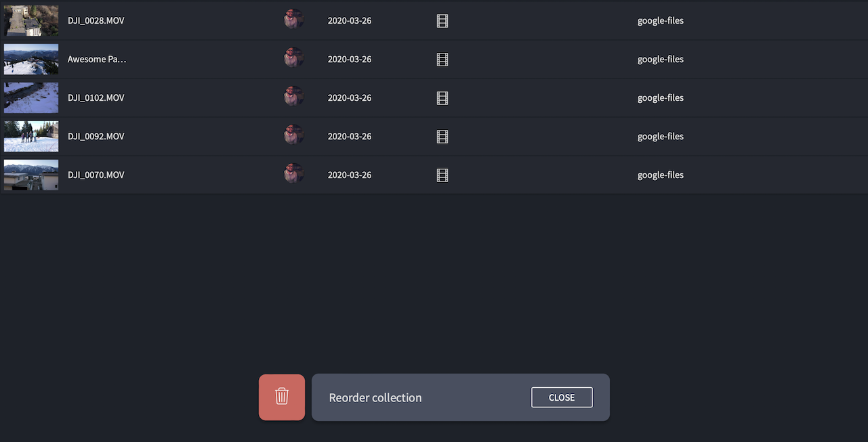Click the video icon beside DJI_0070.MOV
Screen dimensions: 868x442
(442, 175)
